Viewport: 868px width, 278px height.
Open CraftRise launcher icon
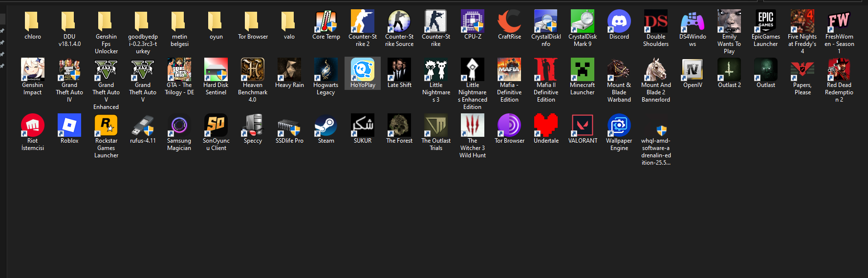pyautogui.click(x=509, y=21)
